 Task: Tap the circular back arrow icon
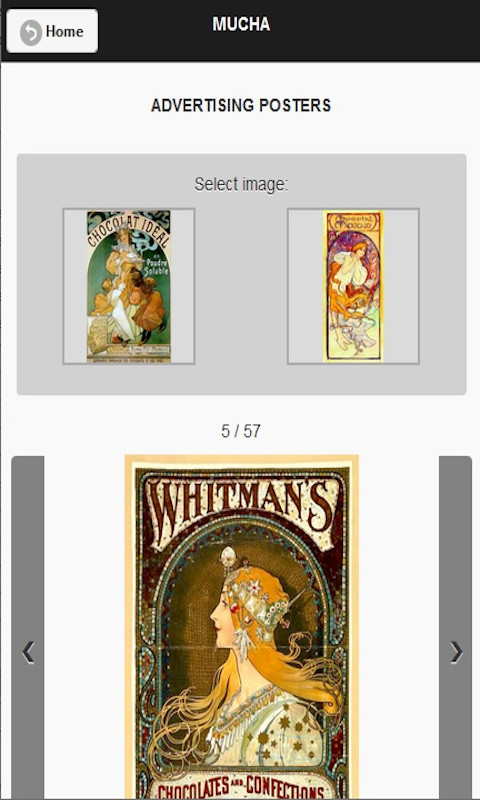(31, 32)
